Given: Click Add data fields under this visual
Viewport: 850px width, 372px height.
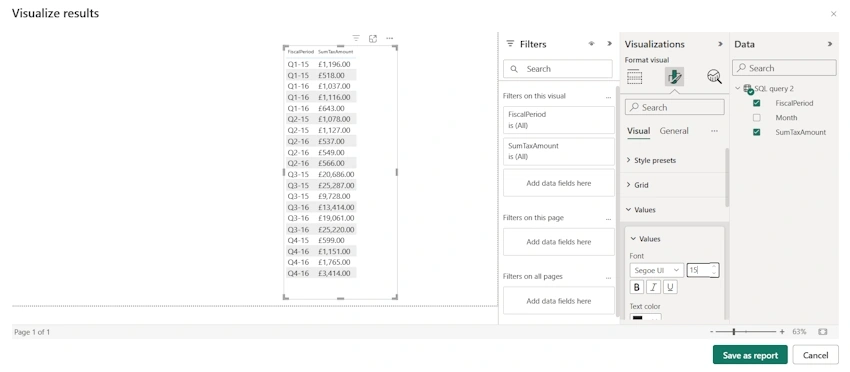Looking at the screenshot, I should click(x=558, y=183).
